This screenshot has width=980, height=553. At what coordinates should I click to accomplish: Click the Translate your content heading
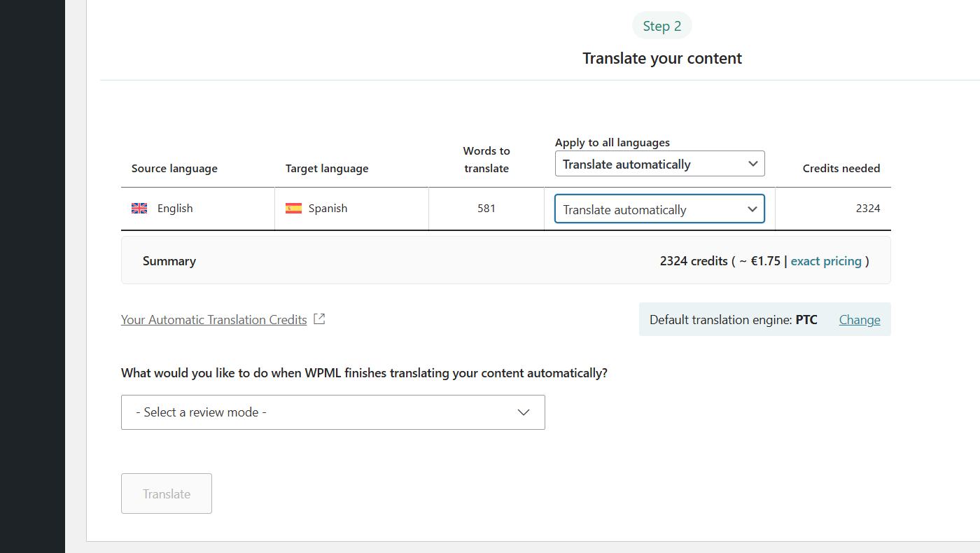(661, 58)
